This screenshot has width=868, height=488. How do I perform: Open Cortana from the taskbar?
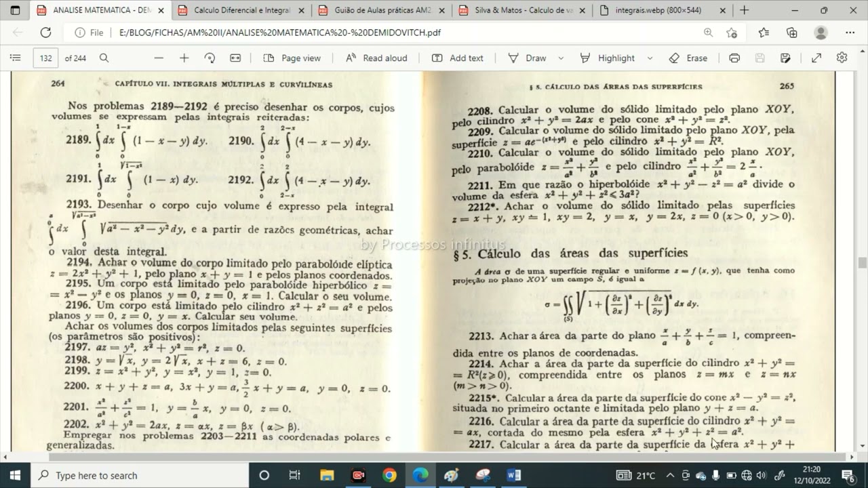pyautogui.click(x=264, y=475)
